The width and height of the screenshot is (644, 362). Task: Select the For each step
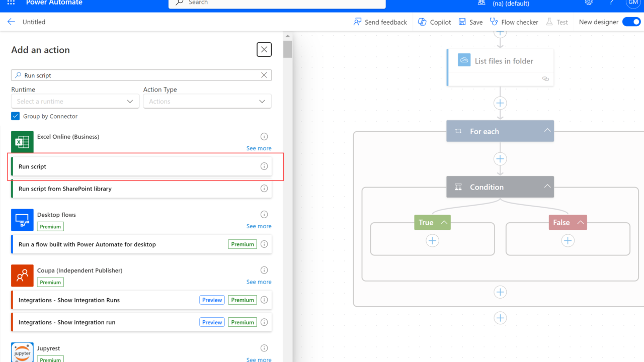[500, 131]
